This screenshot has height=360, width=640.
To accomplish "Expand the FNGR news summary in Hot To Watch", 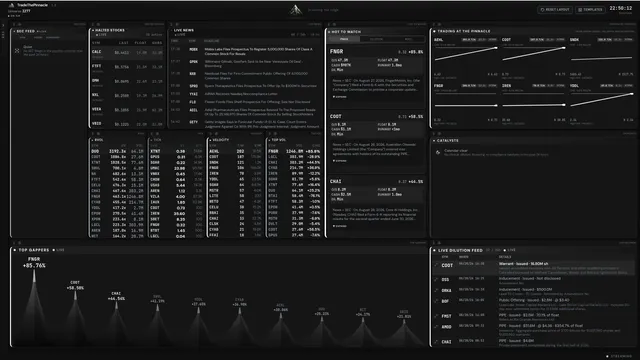I will [340, 97].
